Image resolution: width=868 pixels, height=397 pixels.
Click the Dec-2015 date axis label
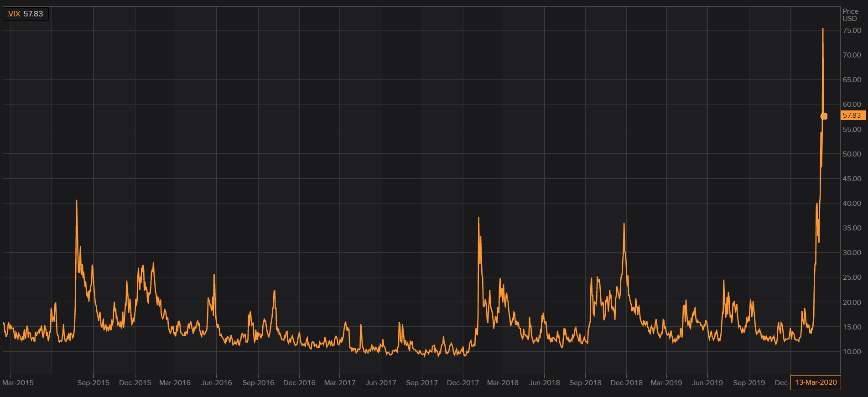pos(135,383)
